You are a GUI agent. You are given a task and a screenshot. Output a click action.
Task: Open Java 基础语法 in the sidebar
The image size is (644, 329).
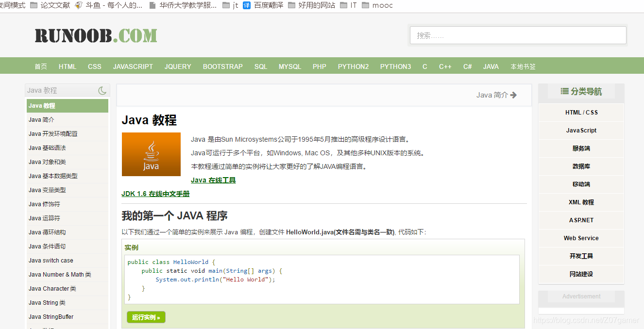point(68,148)
